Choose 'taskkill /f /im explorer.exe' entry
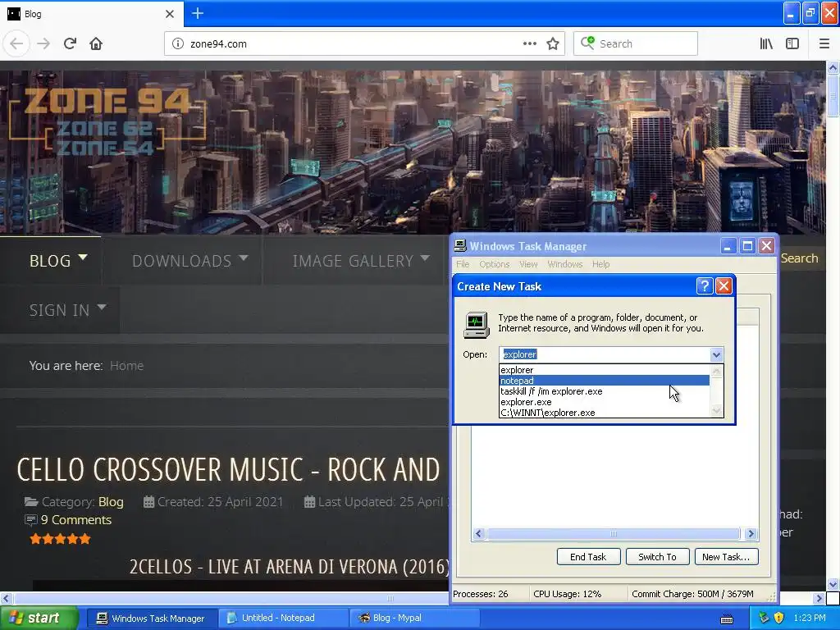 [604, 391]
